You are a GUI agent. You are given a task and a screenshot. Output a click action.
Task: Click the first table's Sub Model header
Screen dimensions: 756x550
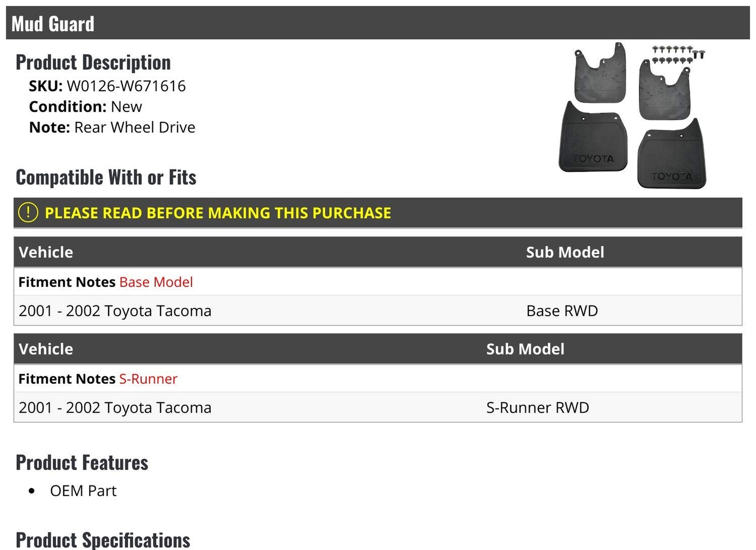565,252
